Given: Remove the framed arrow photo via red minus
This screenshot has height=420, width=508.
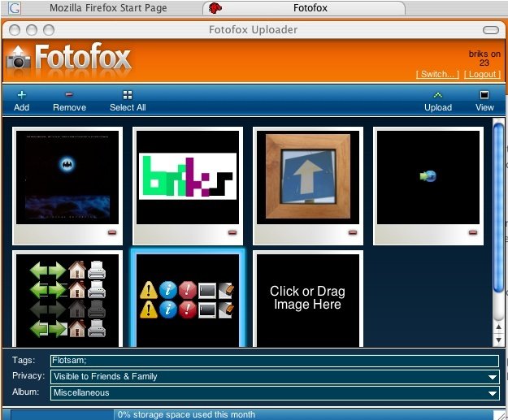Looking at the screenshot, I should click(353, 232).
